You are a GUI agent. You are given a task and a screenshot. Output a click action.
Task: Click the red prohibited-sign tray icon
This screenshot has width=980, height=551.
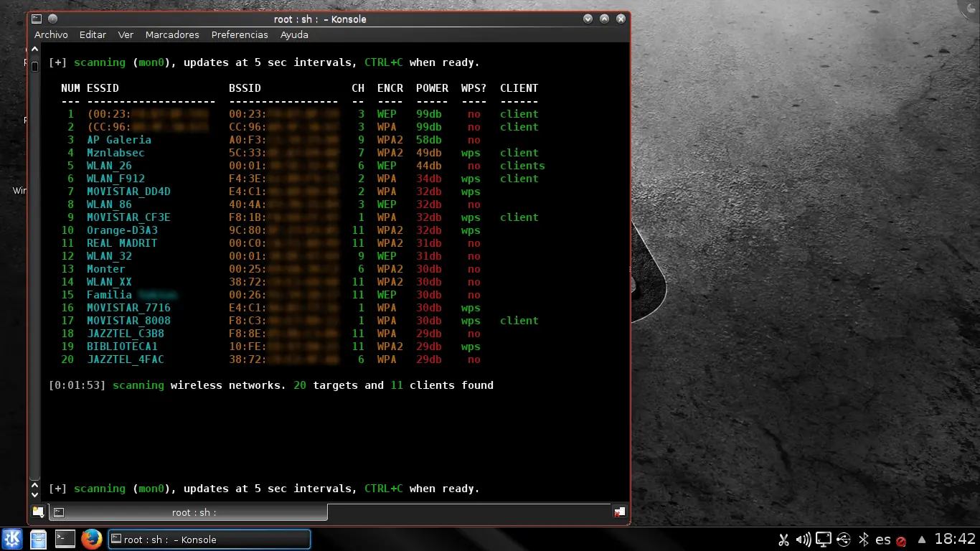point(901,541)
